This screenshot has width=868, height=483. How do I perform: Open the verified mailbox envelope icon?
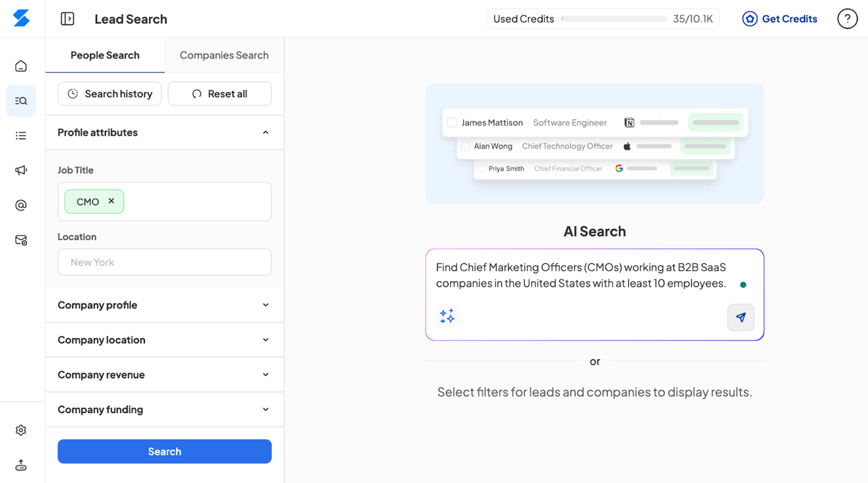click(x=21, y=240)
